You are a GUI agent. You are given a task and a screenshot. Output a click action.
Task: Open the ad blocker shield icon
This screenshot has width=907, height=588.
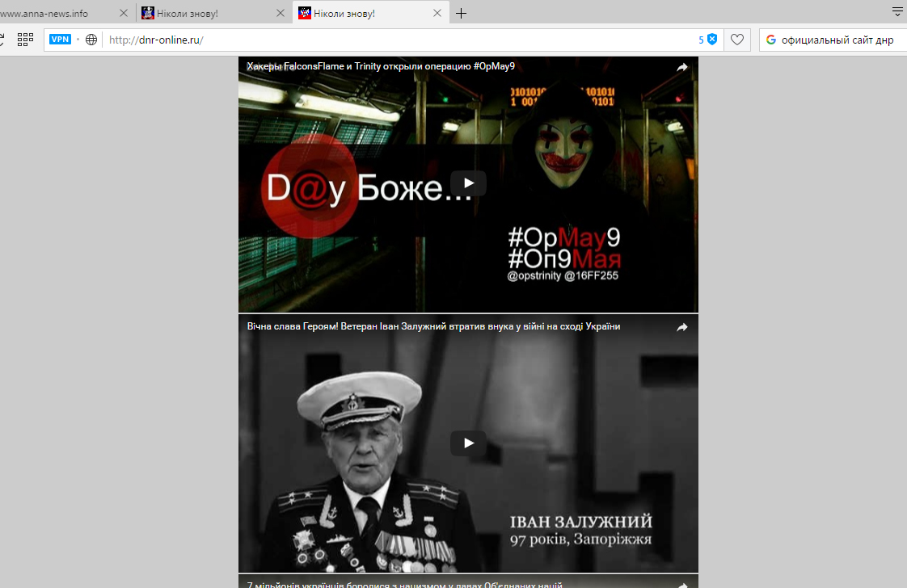(x=712, y=40)
